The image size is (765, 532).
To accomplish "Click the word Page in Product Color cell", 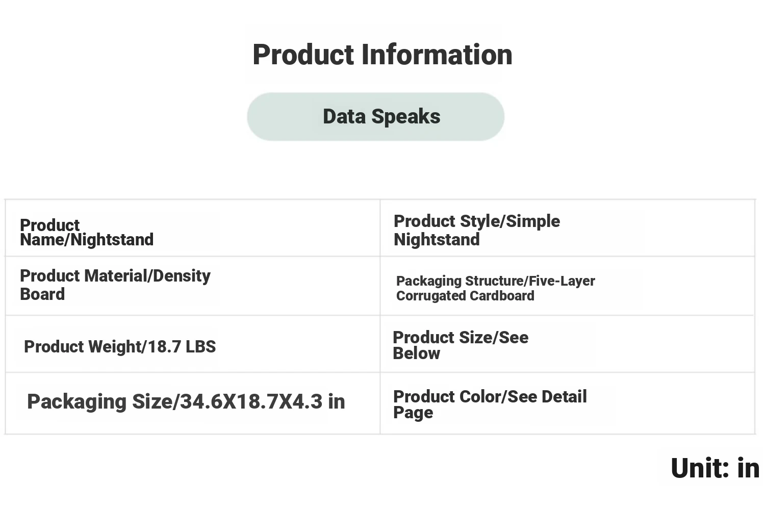I will coord(413,413).
